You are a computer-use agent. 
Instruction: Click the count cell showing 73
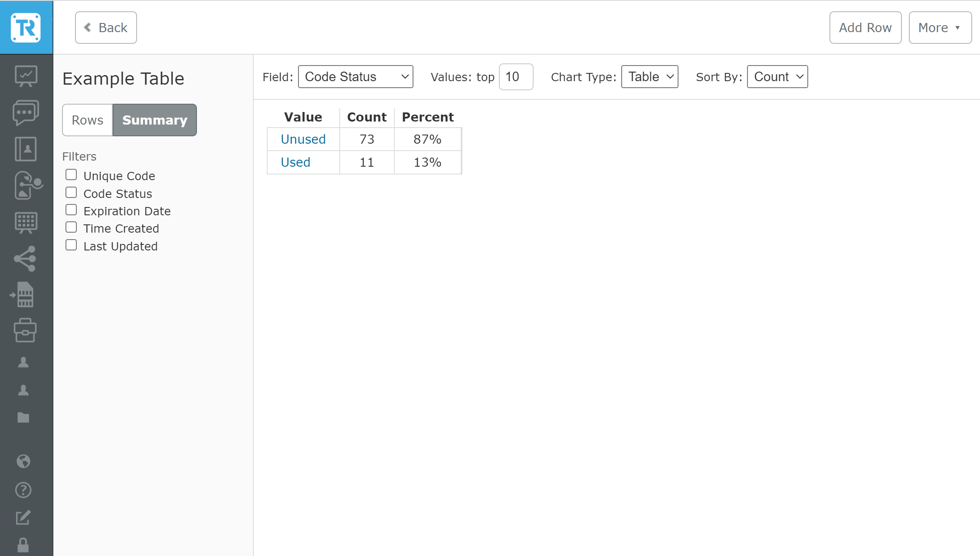pyautogui.click(x=367, y=139)
